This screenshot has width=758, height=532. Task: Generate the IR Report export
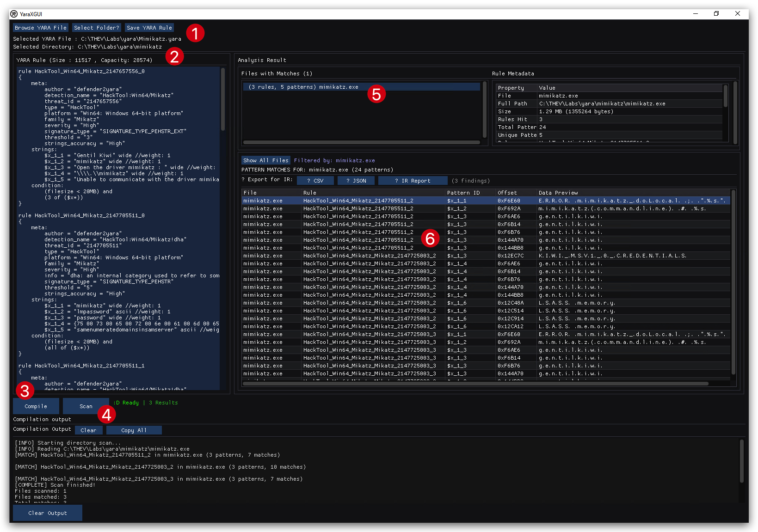[x=413, y=181]
